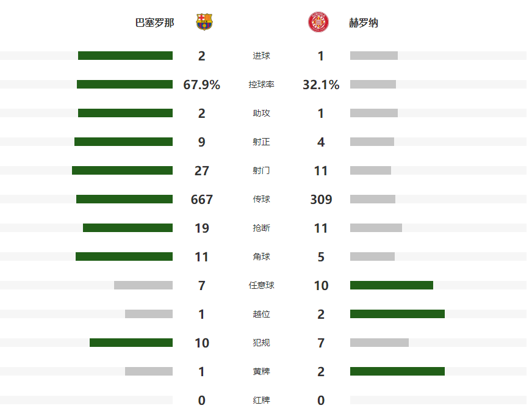This screenshot has width=532, height=411.
Task: Click the 角球 stat label
Action: pyautogui.click(x=261, y=256)
